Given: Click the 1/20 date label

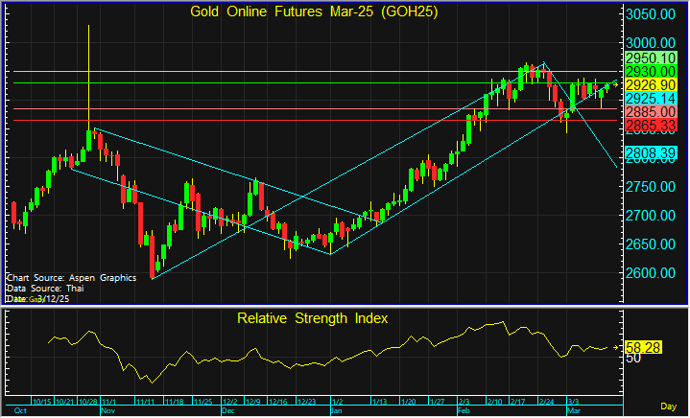Looking at the screenshot, I should 408,402.
